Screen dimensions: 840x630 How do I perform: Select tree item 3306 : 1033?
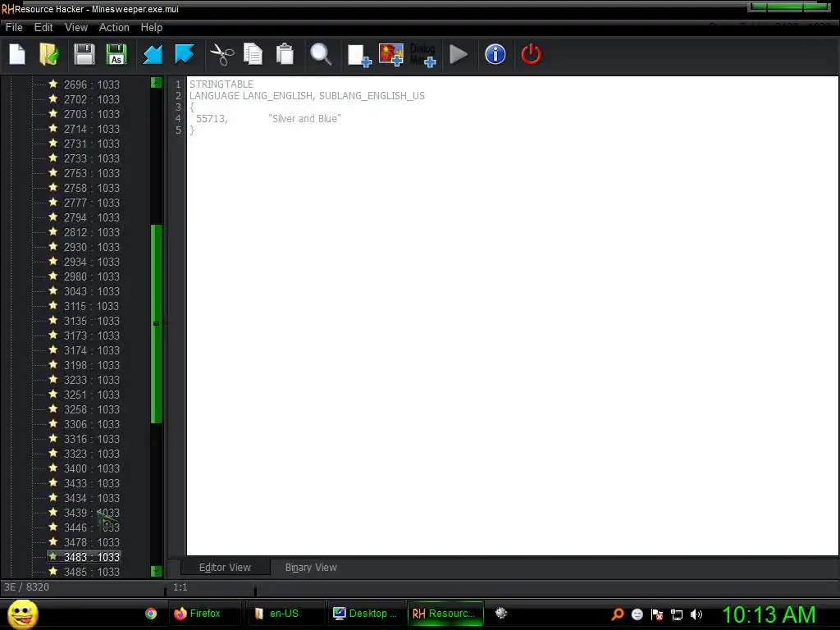click(x=92, y=424)
